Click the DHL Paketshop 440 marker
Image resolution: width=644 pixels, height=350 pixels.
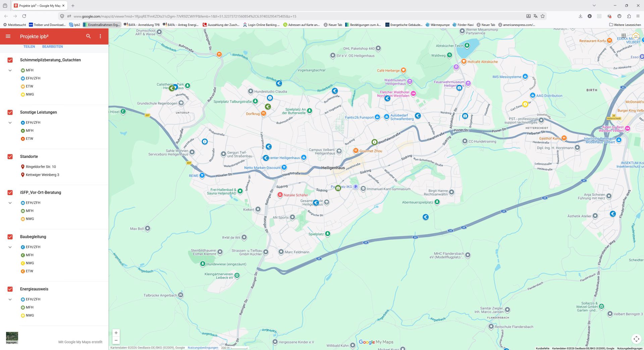click(378, 48)
